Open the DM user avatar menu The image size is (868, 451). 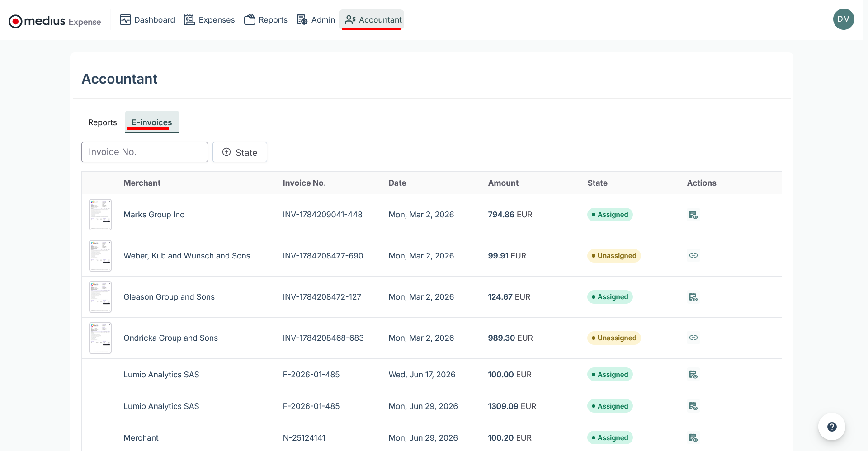pos(844,19)
